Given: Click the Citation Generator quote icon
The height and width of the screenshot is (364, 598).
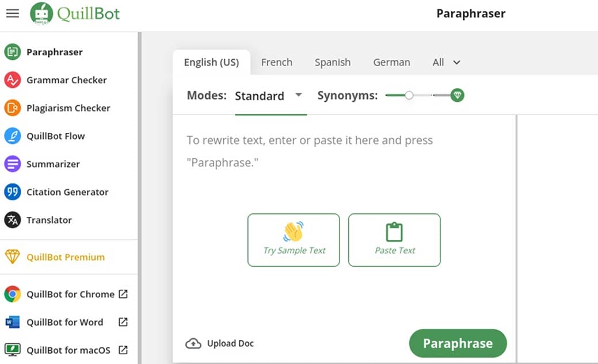Looking at the screenshot, I should [x=12, y=192].
